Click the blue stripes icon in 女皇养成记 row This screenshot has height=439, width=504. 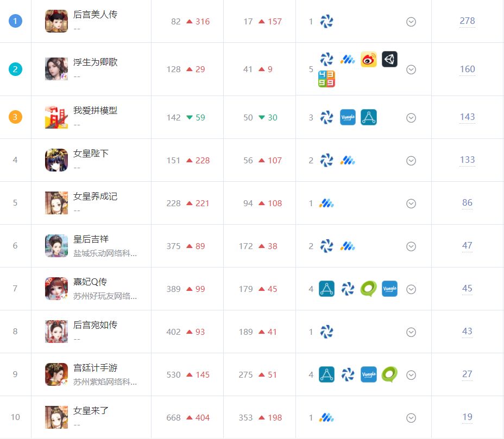click(326, 203)
